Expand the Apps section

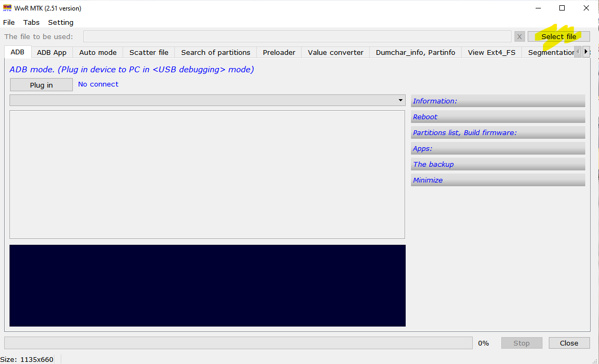pyautogui.click(x=498, y=148)
